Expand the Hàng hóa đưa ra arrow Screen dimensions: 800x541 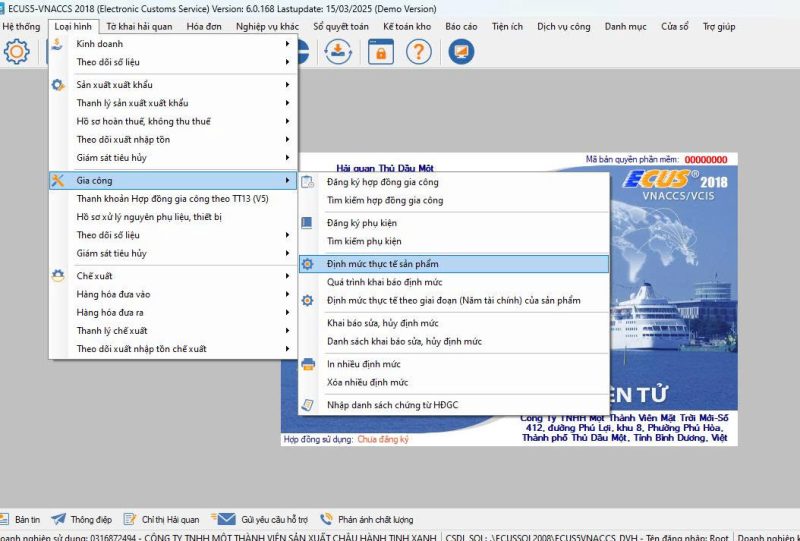tap(287, 312)
